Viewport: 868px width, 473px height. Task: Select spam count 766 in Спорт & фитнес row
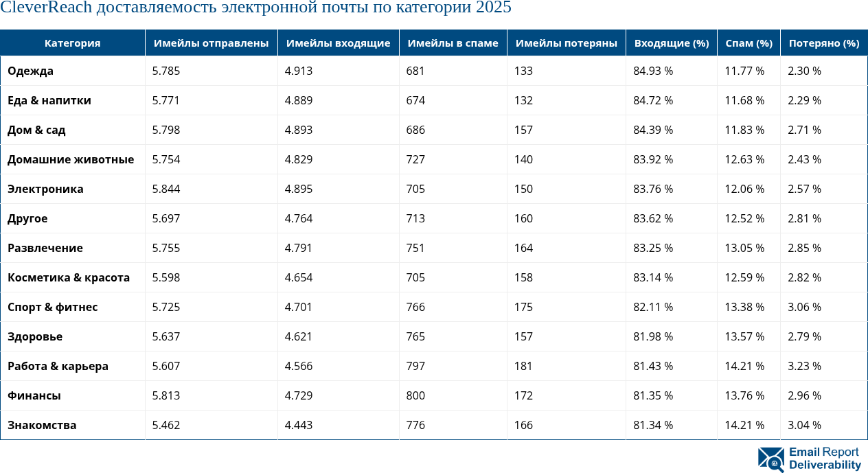[415, 307]
